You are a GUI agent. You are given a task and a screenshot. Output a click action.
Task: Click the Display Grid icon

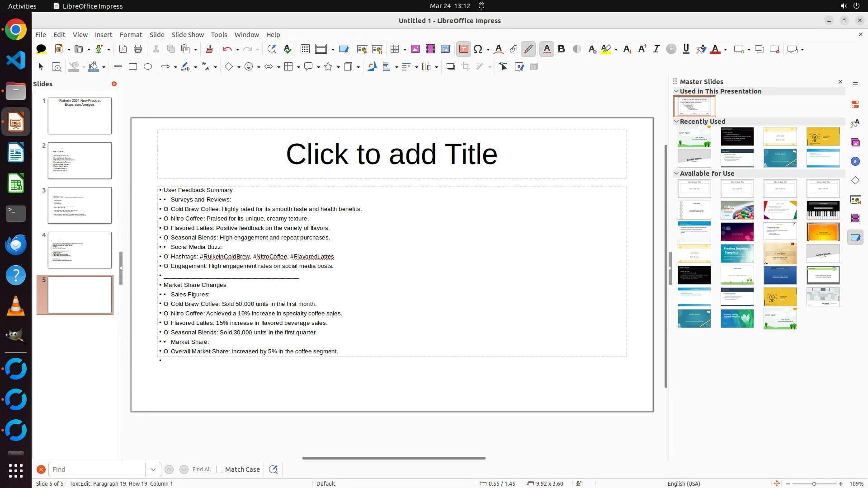305,49
